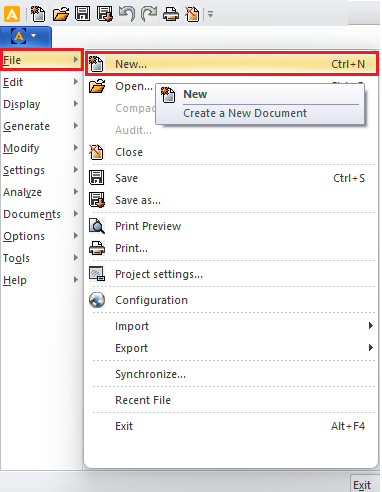Expand the Export submenu arrow

pyautogui.click(x=371, y=348)
